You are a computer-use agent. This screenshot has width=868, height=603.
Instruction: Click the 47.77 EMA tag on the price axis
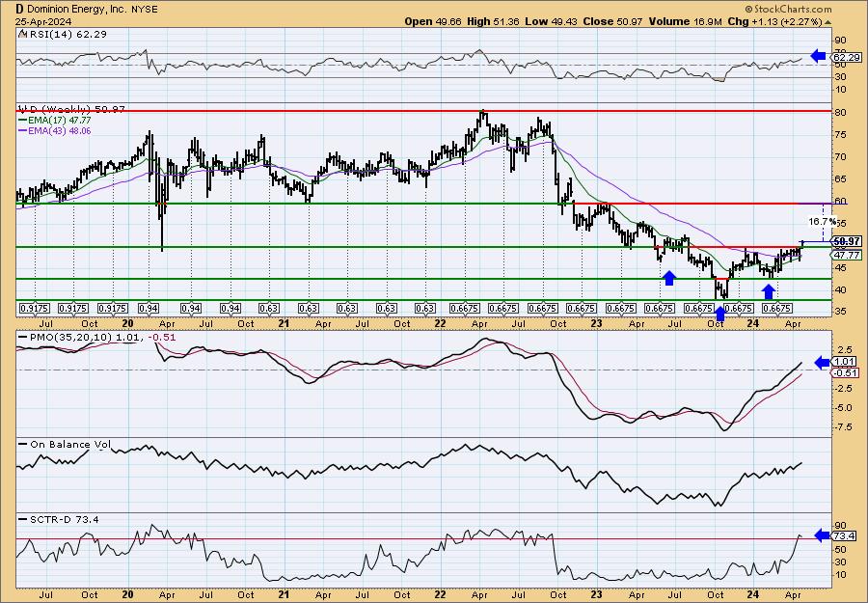pos(846,255)
